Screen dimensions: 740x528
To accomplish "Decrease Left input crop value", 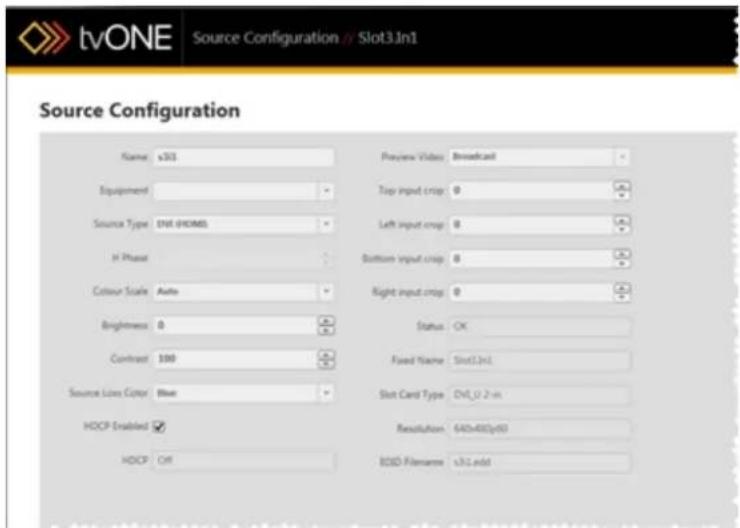I will [x=622, y=229].
